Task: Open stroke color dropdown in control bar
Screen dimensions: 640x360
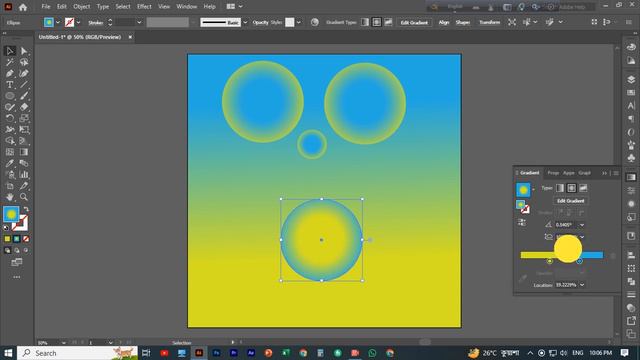Action: (78, 22)
